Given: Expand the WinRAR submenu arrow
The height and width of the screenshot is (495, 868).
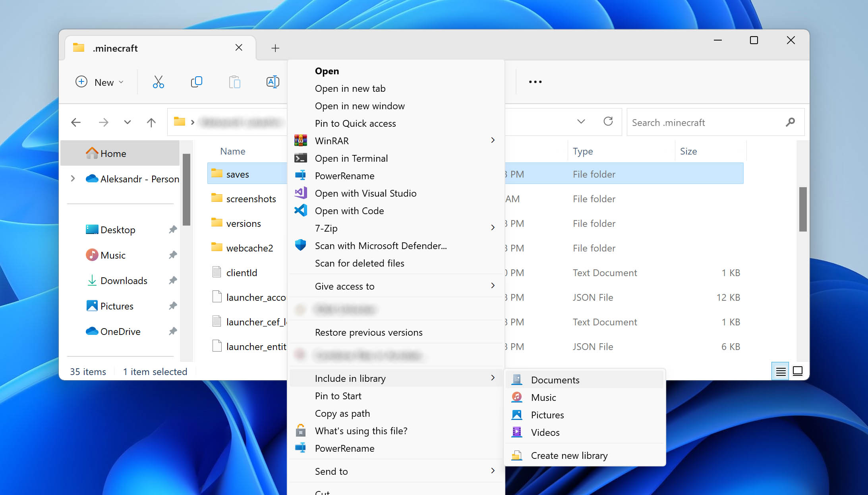Looking at the screenshot, I should (493, 140).
